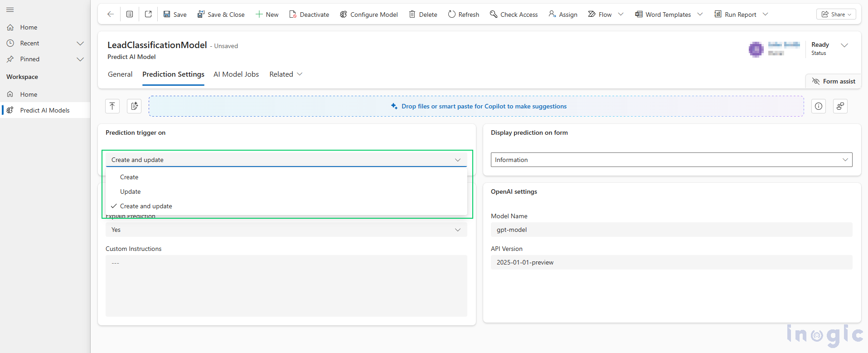Click the Model Name field gpt-model
Screen dimensions: 868x353
point(671,230)
